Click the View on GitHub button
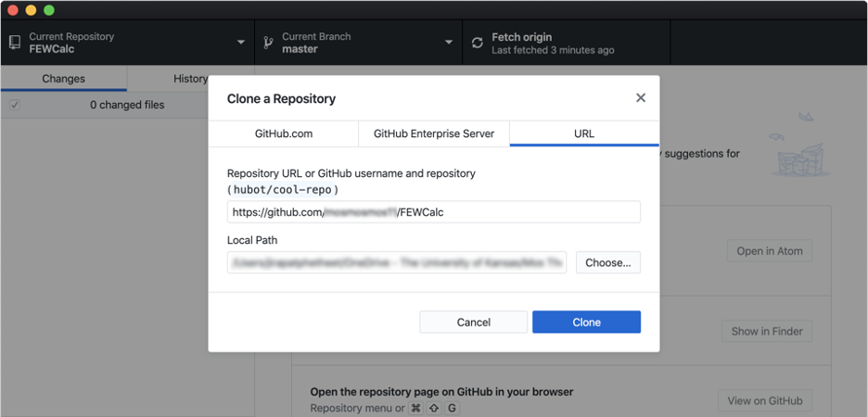 coord(764,400)
